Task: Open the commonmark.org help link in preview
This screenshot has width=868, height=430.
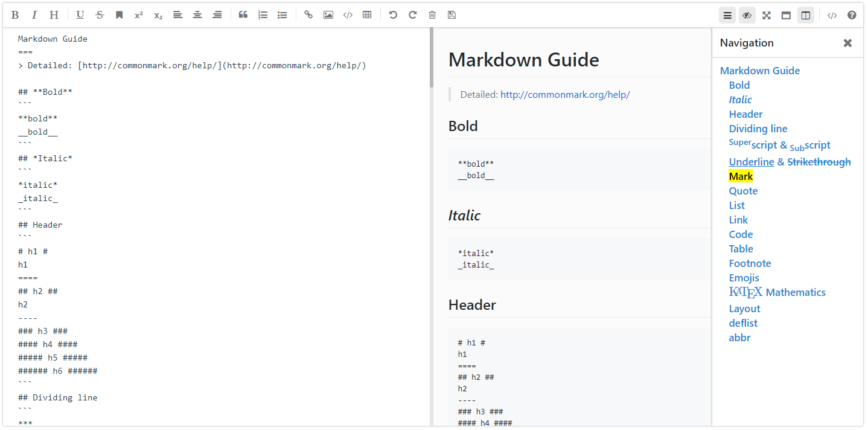Action: (x=565, y=95)
